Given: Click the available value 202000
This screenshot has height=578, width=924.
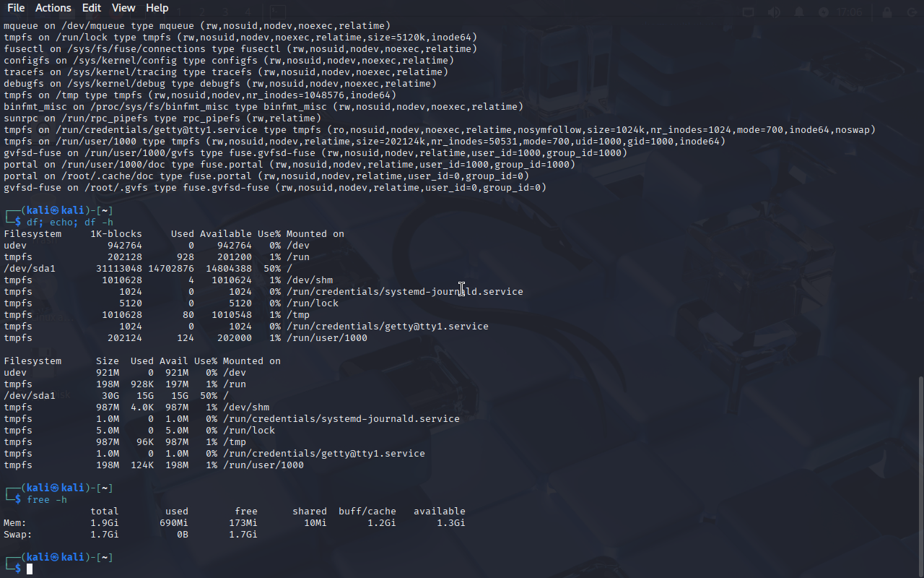Looking at the screenshot, I should click(x=235, y=337).
